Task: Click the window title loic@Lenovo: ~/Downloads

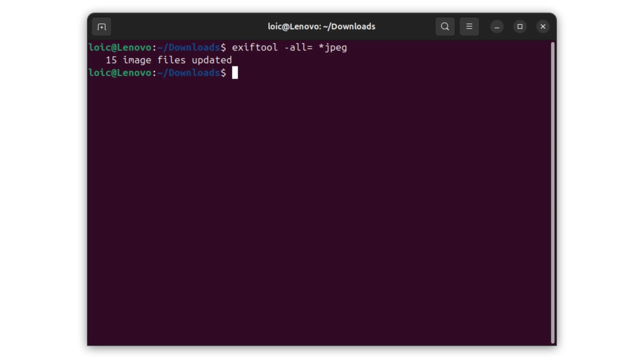Action: pos(321,27)
